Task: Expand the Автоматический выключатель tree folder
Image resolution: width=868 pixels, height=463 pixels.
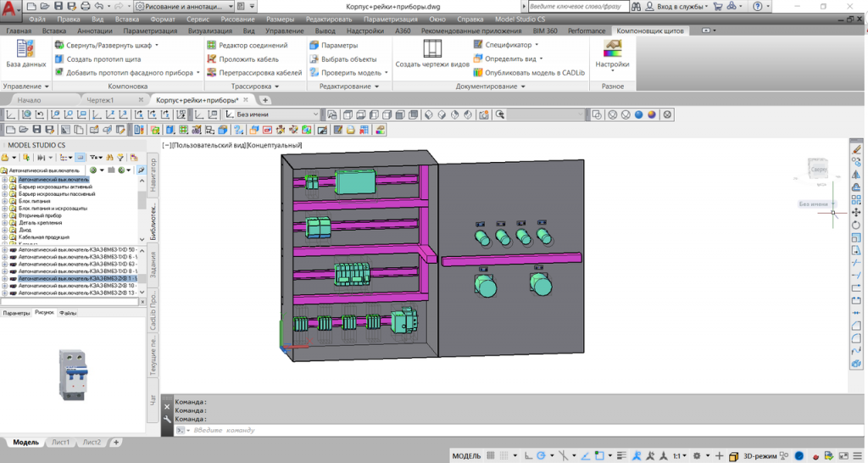Action: click(x=5, y=180)
